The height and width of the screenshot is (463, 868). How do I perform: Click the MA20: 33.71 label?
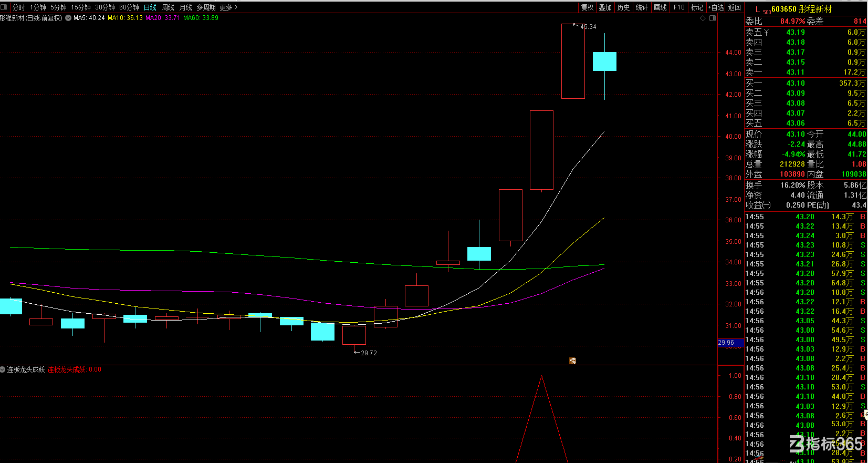[163, 18]
